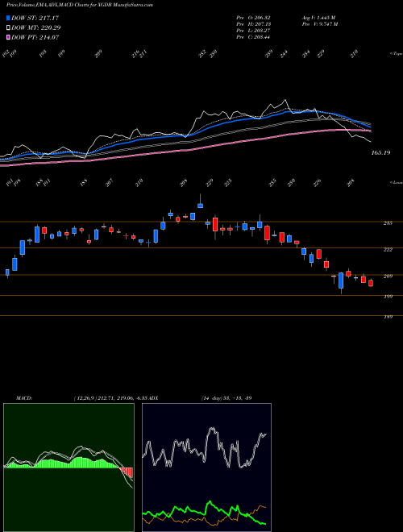This screenshot has width=403, height=532.
Task: Click the 235 price level label
Action: pyautogui.click(x=388, y=223)
